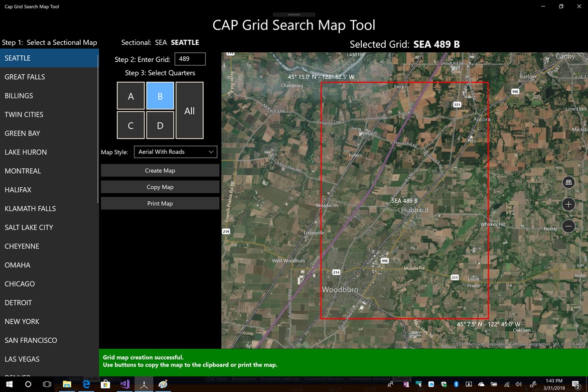Select quarter A for the grid

tap(131, 96)
